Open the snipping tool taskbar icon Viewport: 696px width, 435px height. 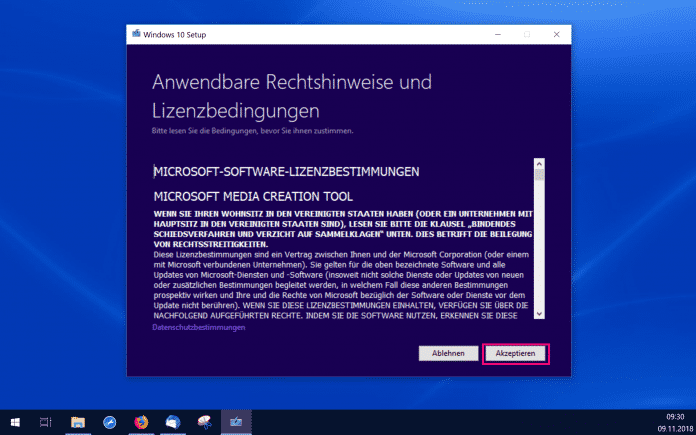(205, 422)
